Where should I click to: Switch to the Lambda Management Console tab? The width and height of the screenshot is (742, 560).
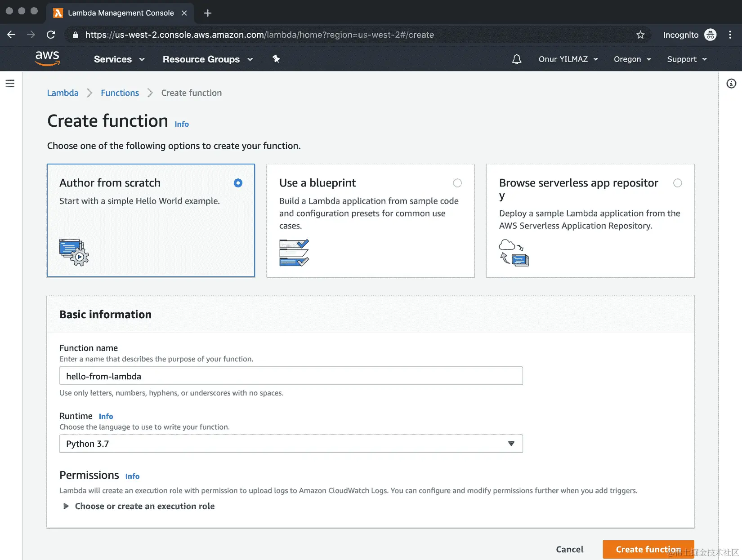tap(120, 13)
